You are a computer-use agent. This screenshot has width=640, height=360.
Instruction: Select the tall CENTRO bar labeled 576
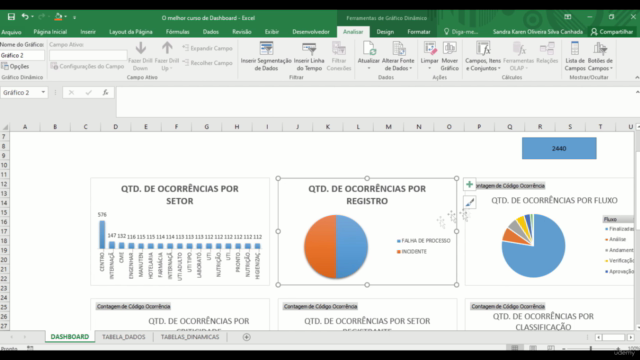102,235
